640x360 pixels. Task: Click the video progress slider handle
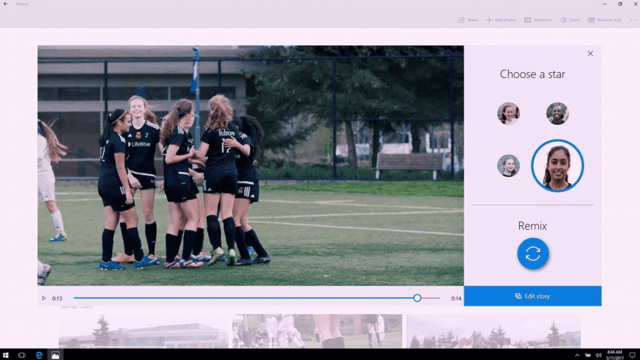417,298
